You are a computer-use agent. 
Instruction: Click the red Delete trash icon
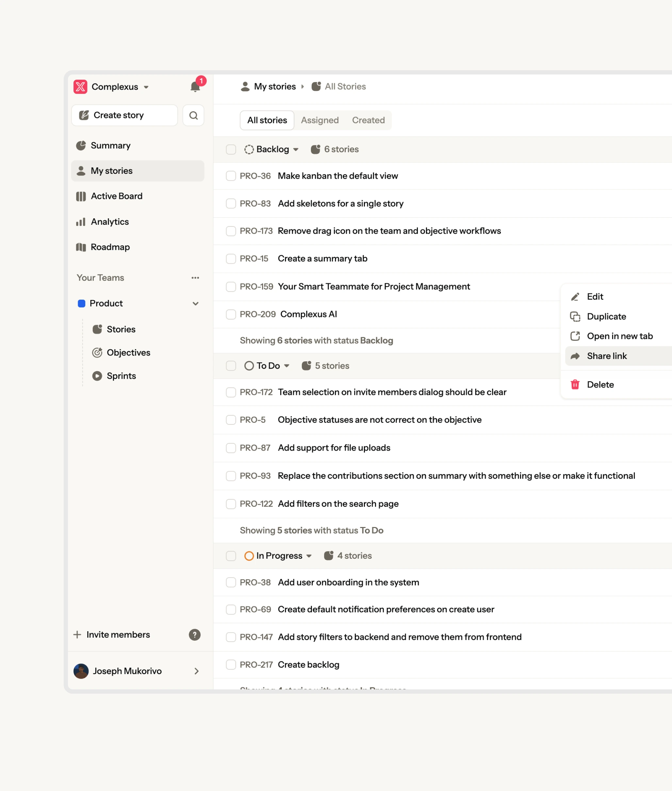pyautogui.click(x=575, y=385)
